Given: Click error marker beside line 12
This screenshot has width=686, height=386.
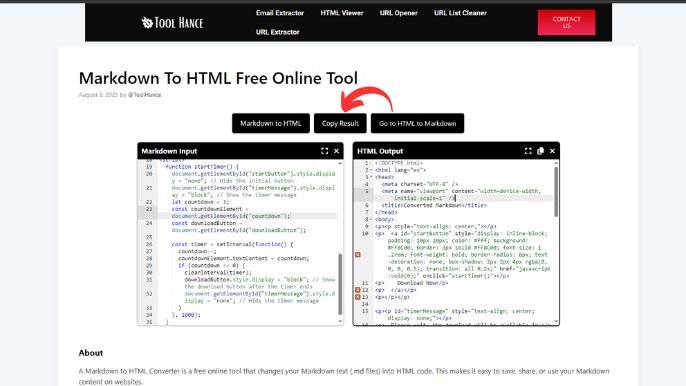Looking at the screenshot, I should coord(357,290).
